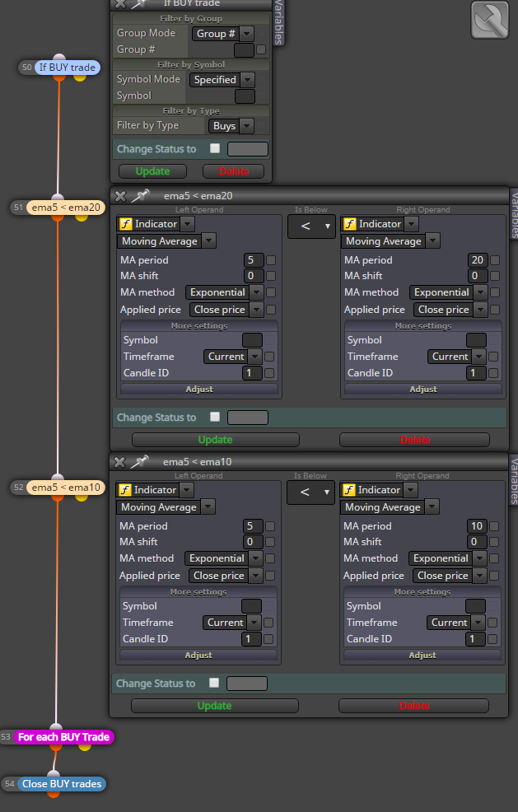Open left Moving Average dropdown in ema5 < ema20
The height and width of the screenshot is (812, 518).
166,240
